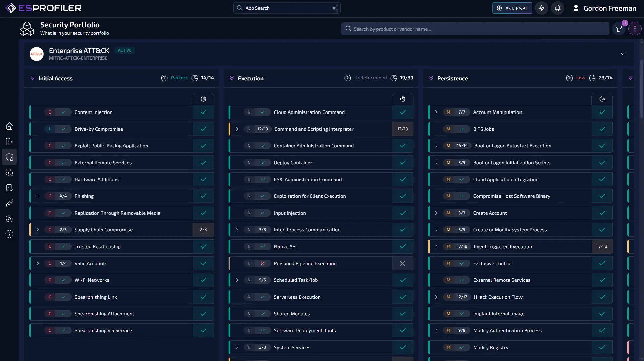Expand the Valid Accounts row
The height and width of the screenshot is (361, 644).
38,263
